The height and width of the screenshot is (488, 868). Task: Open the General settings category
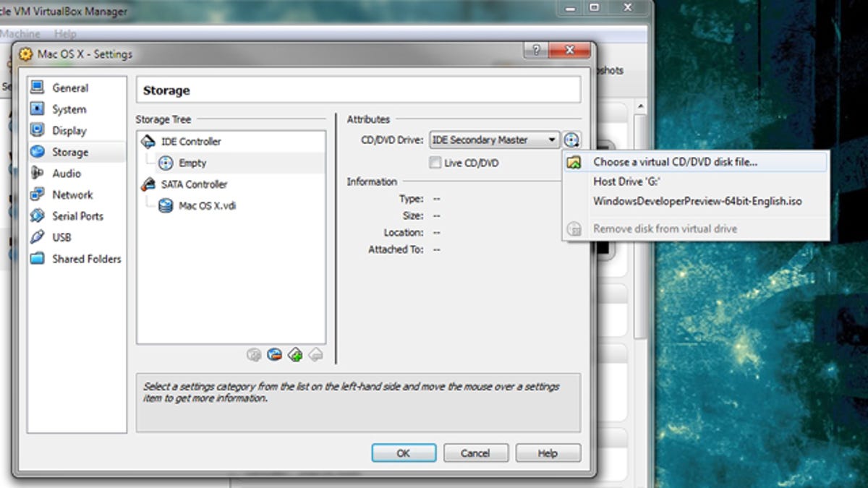point(70,88)
